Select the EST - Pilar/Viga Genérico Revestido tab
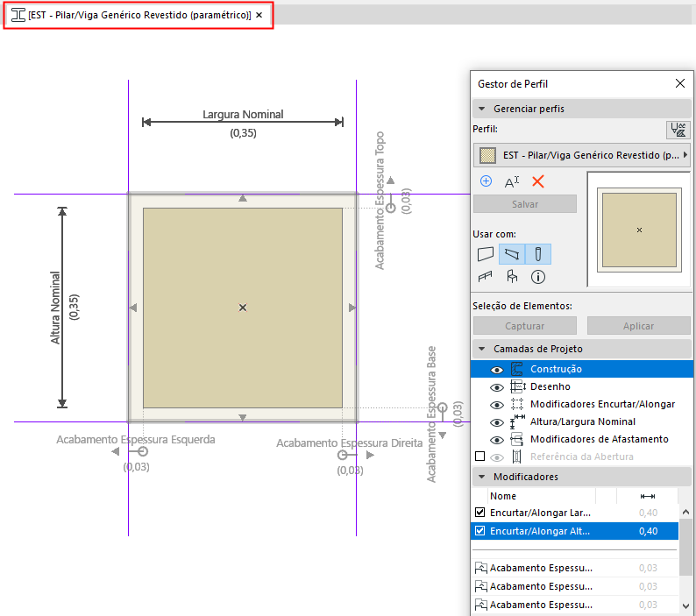This screenshot has width=696, height=616. (138, 16)
